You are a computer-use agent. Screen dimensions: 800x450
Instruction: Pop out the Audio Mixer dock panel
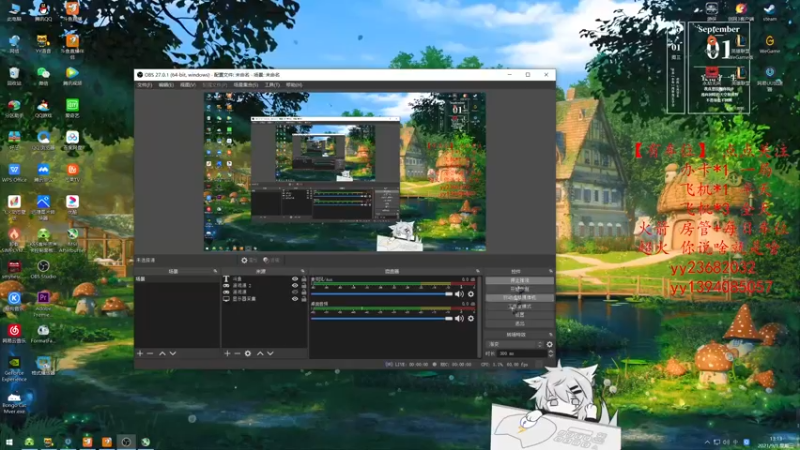[x=478, y=271]
